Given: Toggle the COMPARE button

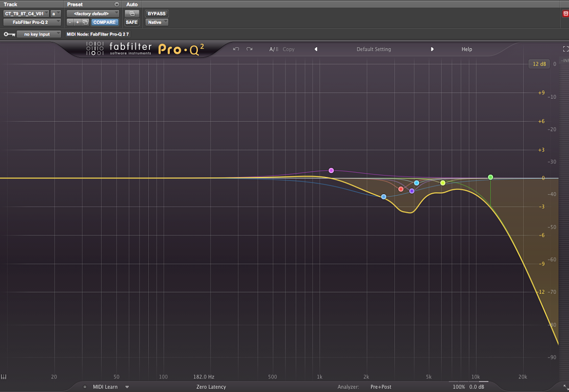Looking at the screenshot, I should (x=105, y=22).
